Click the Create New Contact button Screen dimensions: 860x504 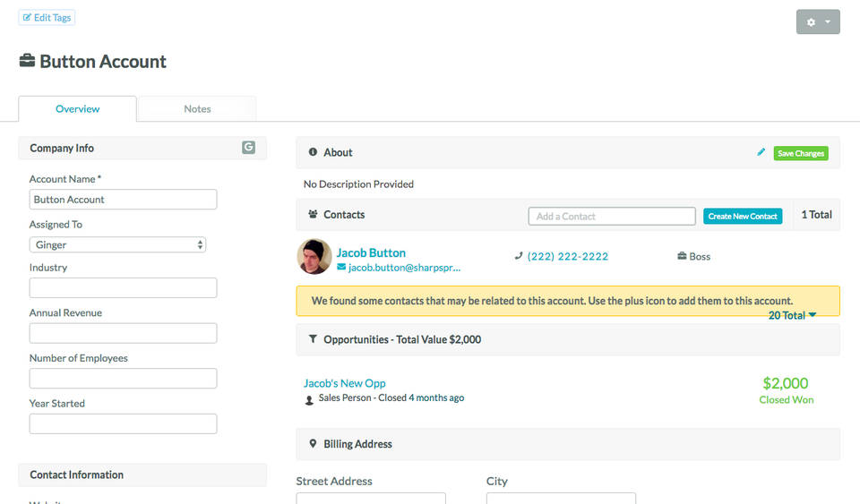(x=742, y=216)
